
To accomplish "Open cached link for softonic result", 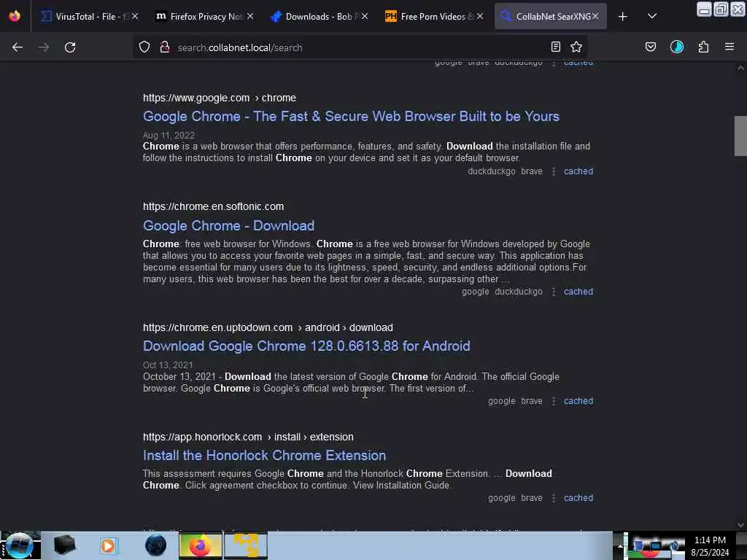I will (578, 292).
